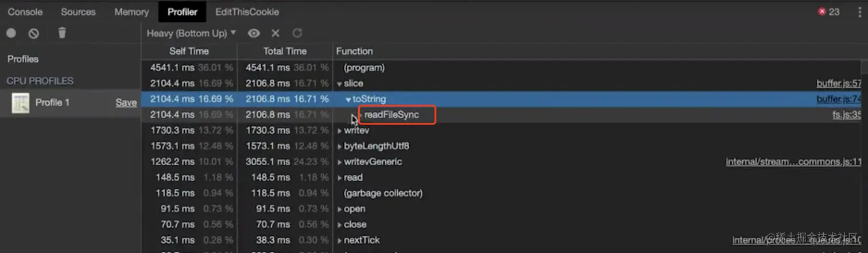Switch to the Memory tab
The image size is (868, 253).
[131, 11]
